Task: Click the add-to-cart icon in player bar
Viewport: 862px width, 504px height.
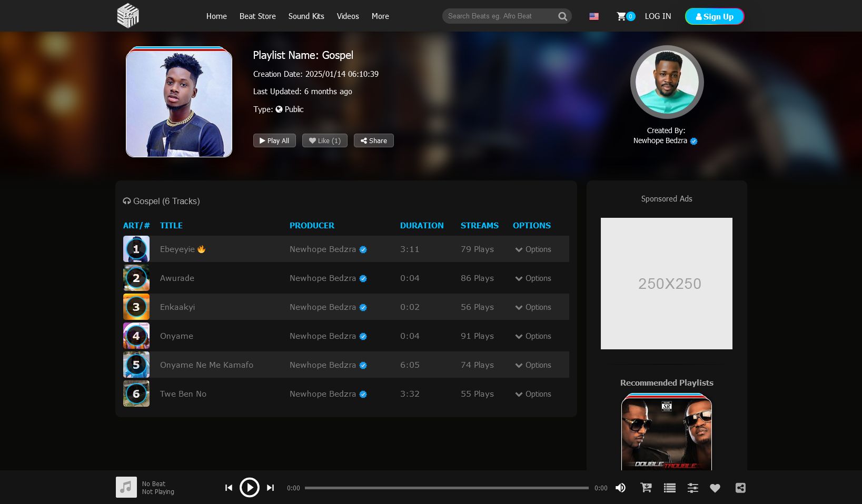Action: pyautogui.click(x=646, y=488)
